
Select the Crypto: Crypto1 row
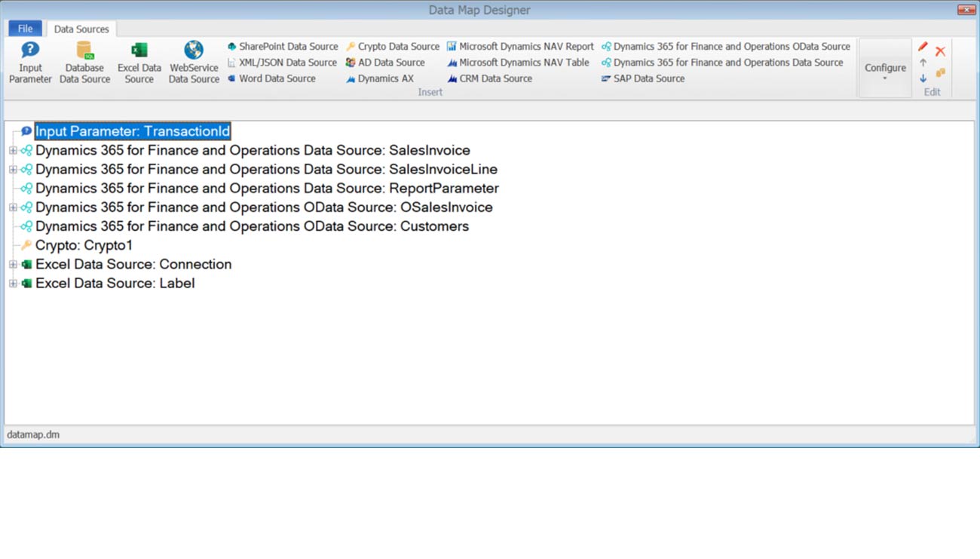(x=84, y=245)
